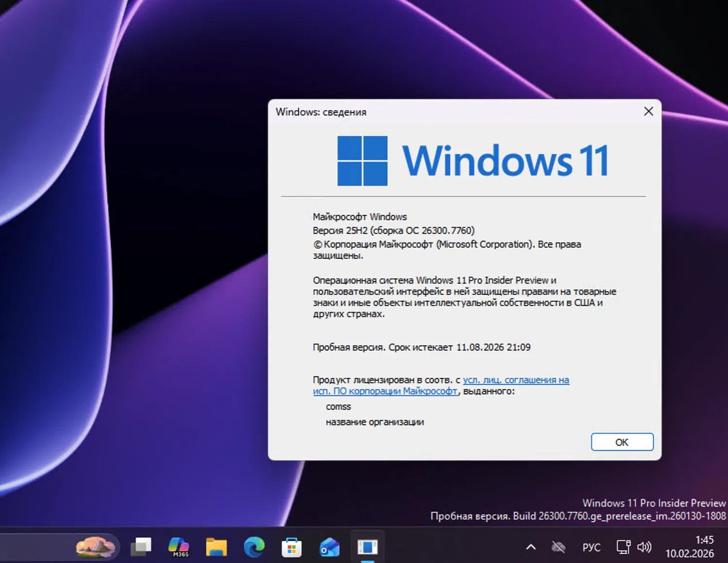This screenshot has width=728, height=563.
Task: Launch the Microsoft Store app
Action: click(x=291, y=547)
